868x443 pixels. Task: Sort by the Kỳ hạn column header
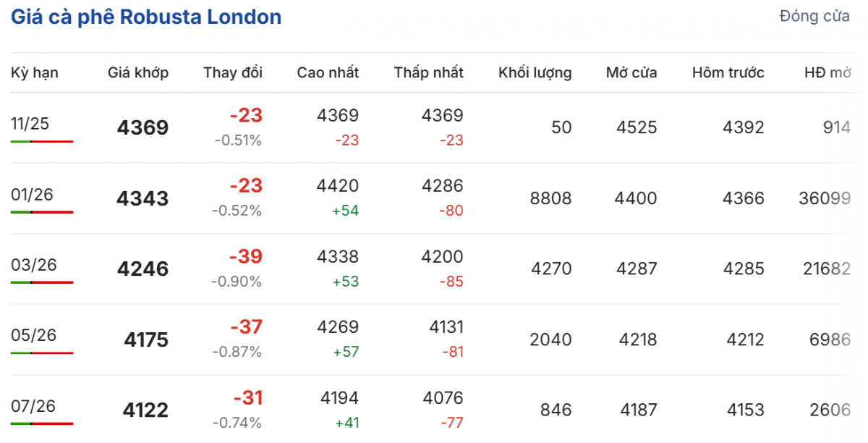pyautogui.click(x=35, y=72)
